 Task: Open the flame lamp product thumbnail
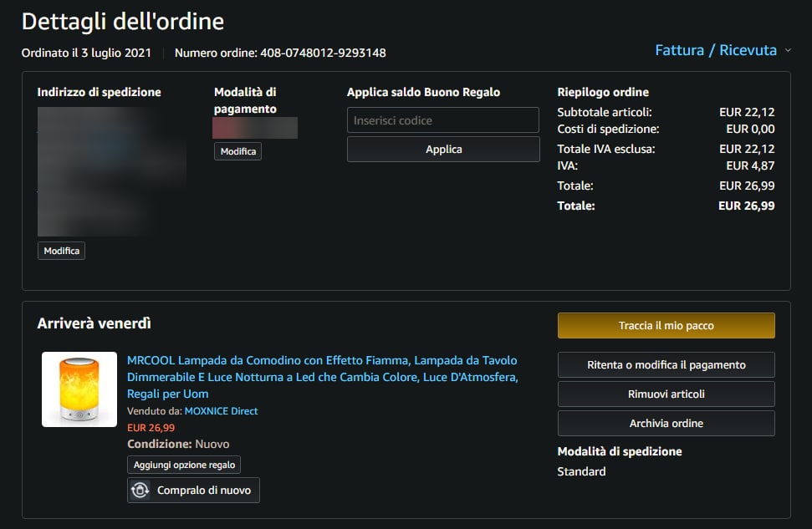pyautogui.click(x=79, y=389)
